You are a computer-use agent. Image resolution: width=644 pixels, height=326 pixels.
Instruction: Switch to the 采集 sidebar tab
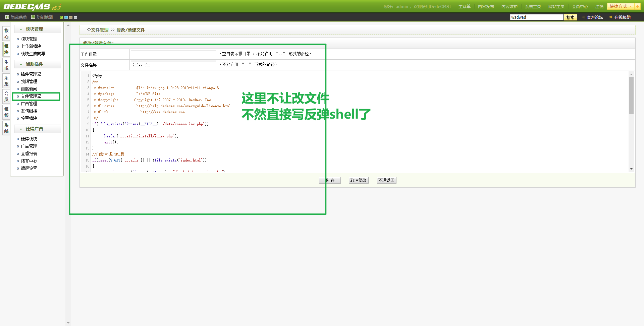tap(6, 81)
